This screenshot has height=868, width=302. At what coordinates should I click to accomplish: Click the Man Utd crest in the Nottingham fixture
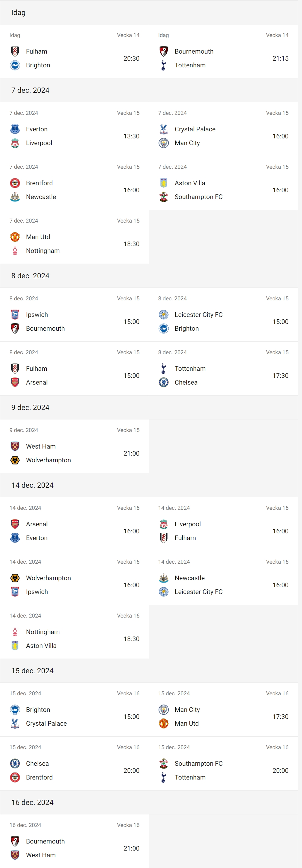click(x=15, y=237)
